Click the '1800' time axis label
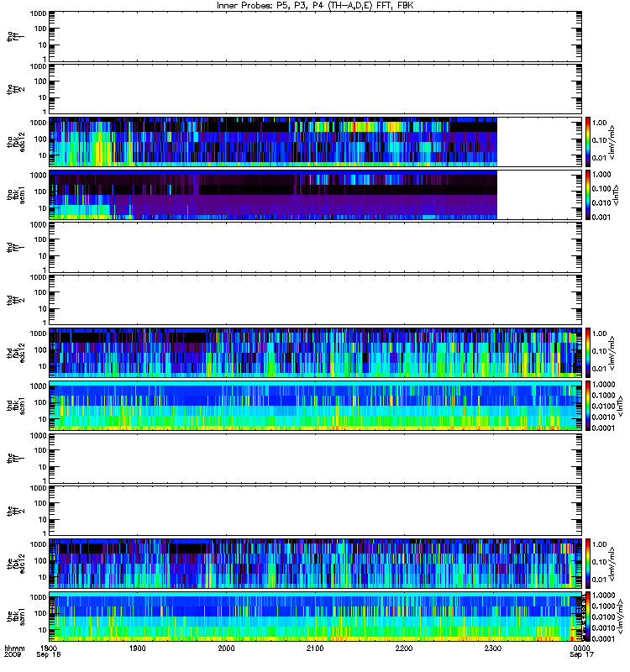630x672 pixels. [49, 648]
